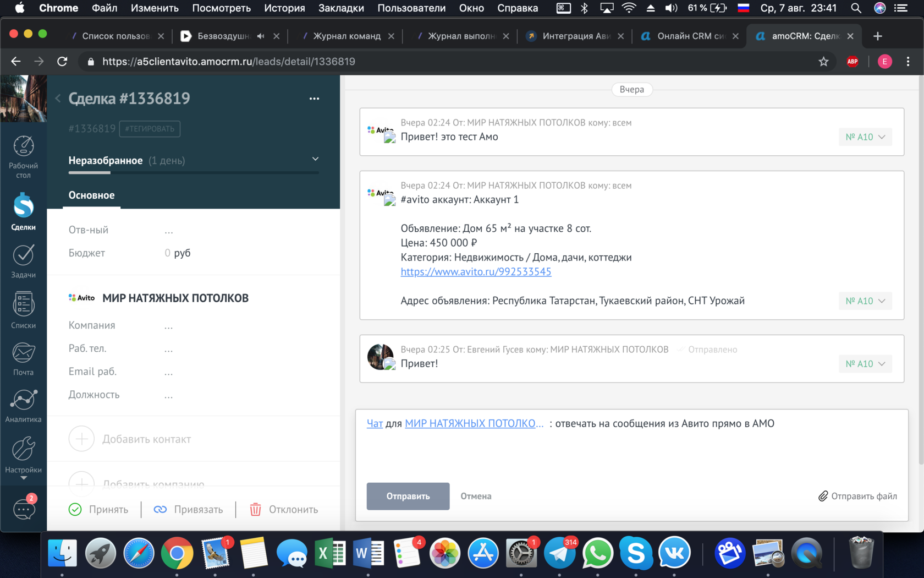The image size is (924, 578).
Task: Click the Чат link in message box
Action: point(375,423)
